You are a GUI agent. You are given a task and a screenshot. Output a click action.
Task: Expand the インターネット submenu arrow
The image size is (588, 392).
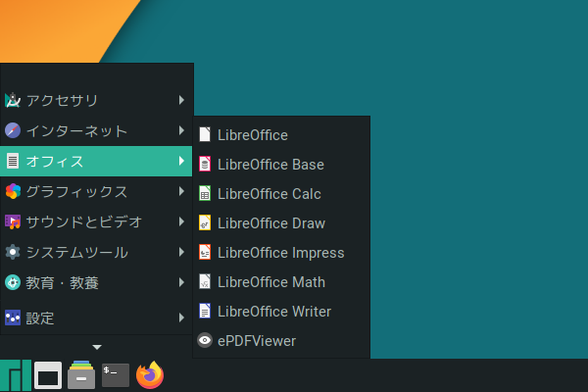(181, 130)
